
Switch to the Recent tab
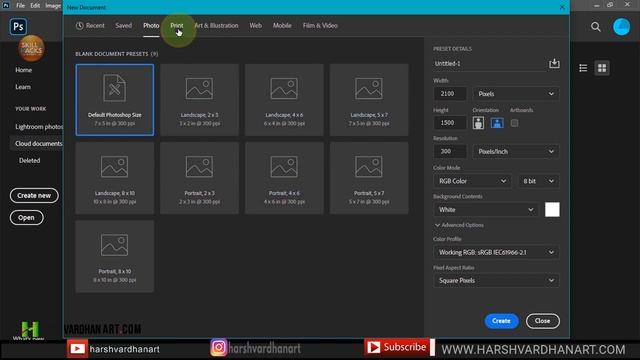pos(90,26)
